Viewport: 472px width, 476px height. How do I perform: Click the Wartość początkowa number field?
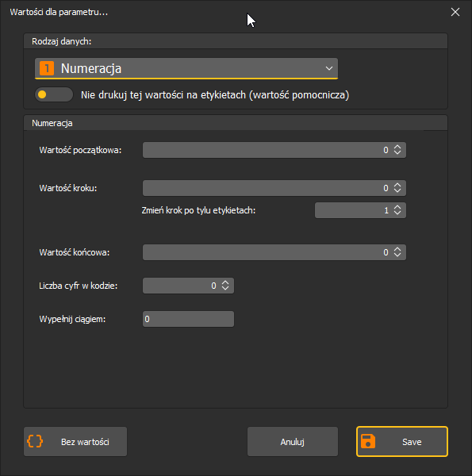274,150
